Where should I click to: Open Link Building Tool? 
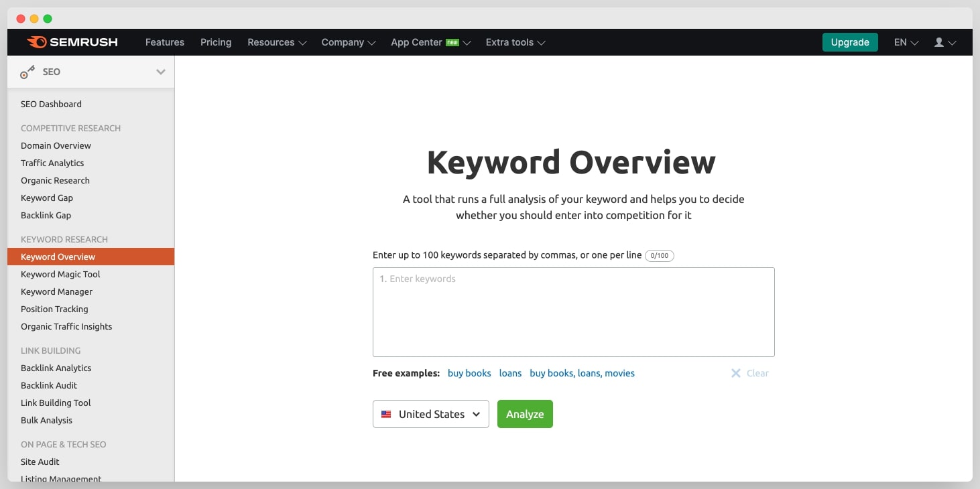[56, 403]
